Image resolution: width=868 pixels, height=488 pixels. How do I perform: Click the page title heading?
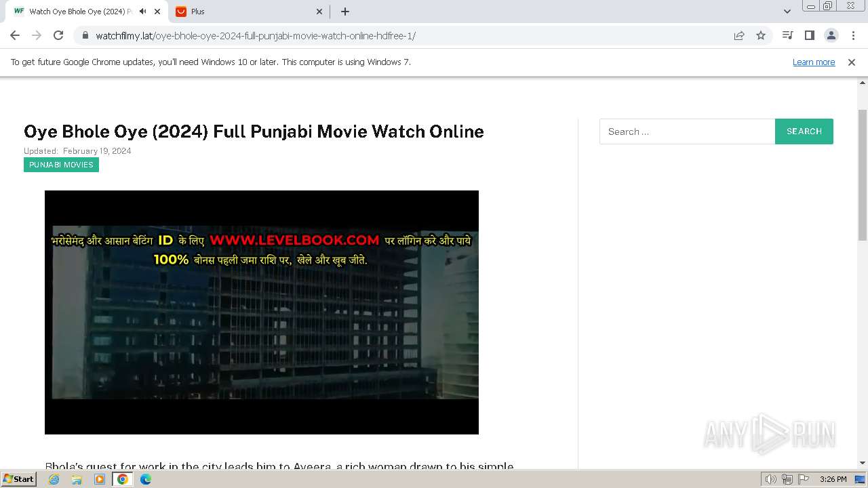[254, 131]
